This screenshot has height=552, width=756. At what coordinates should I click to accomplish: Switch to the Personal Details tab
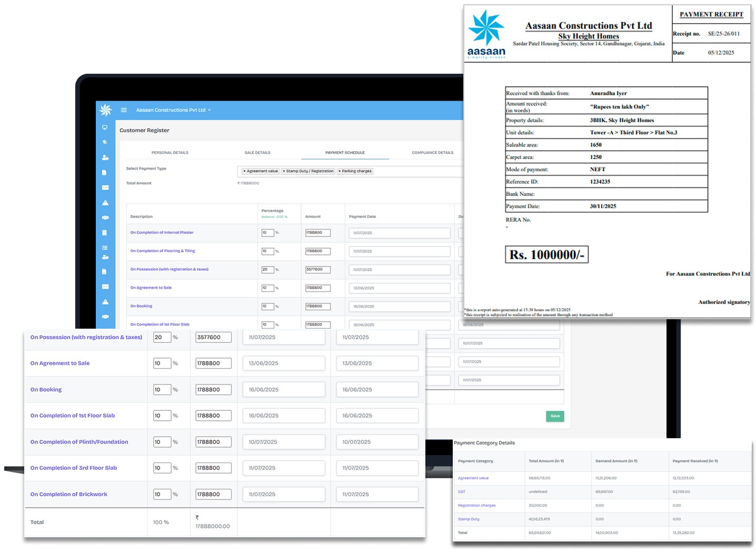170,153
